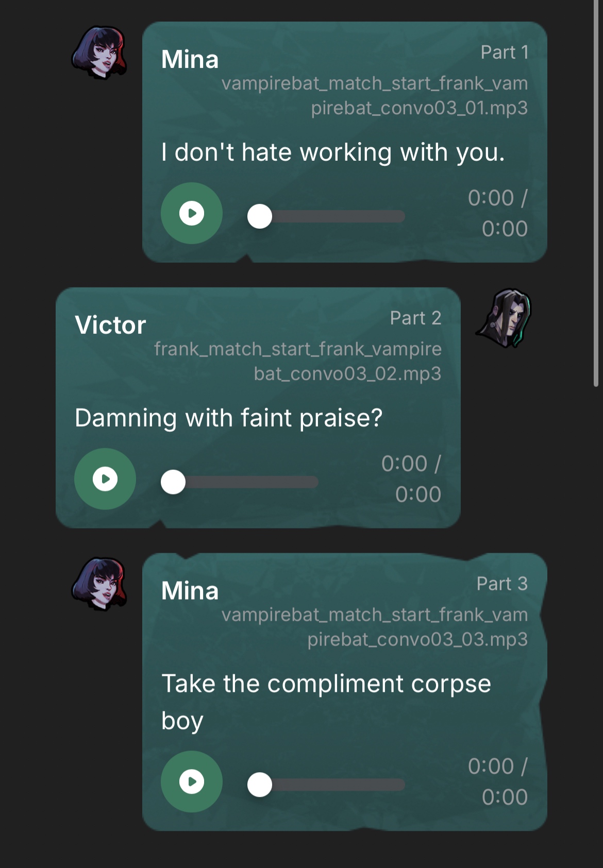Play Mina's "I don't hate working" audio
This screenshot has width=603, height=868.
point(192,213)
